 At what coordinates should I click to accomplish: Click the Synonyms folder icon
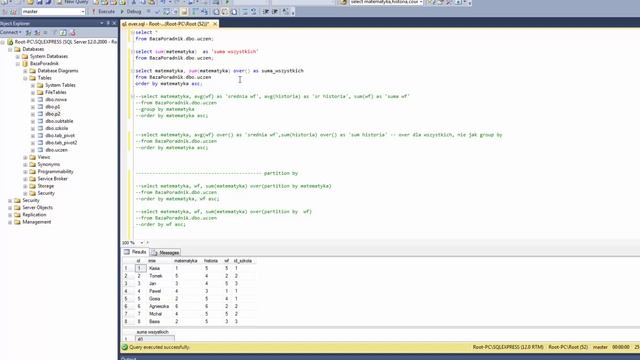coord(33,164)
